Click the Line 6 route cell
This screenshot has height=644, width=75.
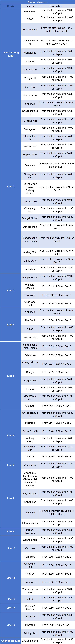point(11,436)
